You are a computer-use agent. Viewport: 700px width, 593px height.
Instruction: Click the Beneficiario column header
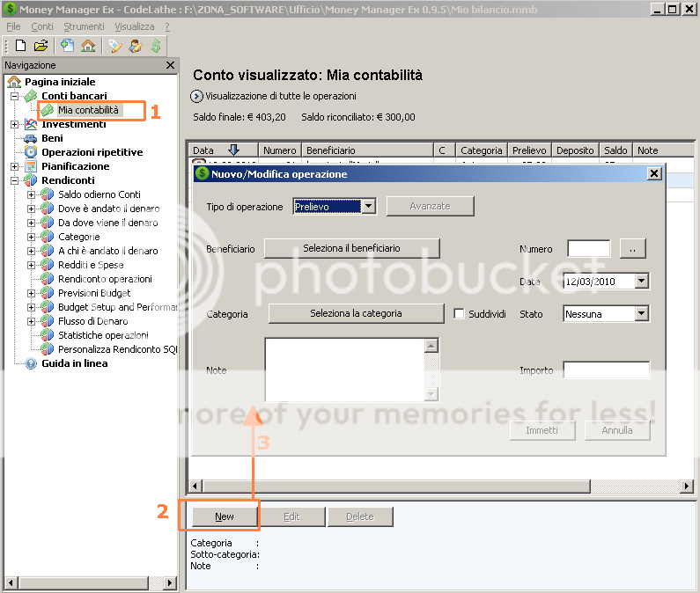[368, 150]
